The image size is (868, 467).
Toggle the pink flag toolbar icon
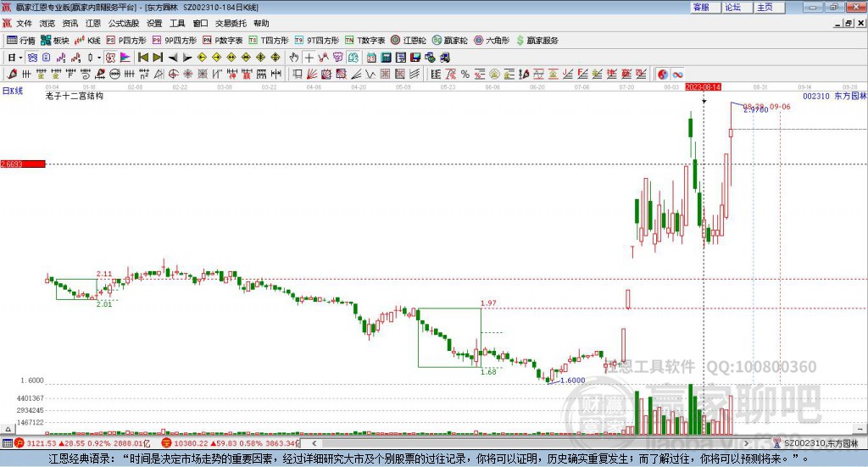(125, 58)
